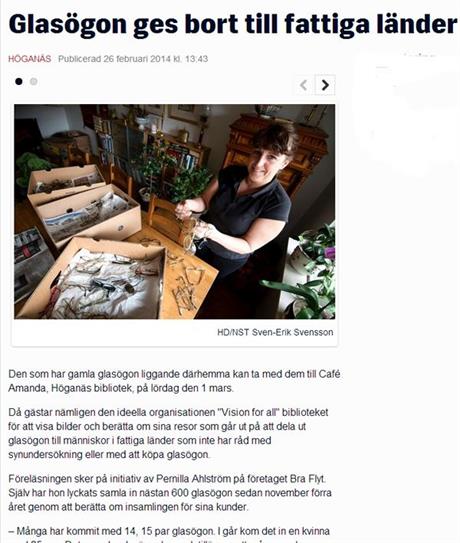Select the first black slideshow dot
Viewport: 460px width, 543px height.
19,82
